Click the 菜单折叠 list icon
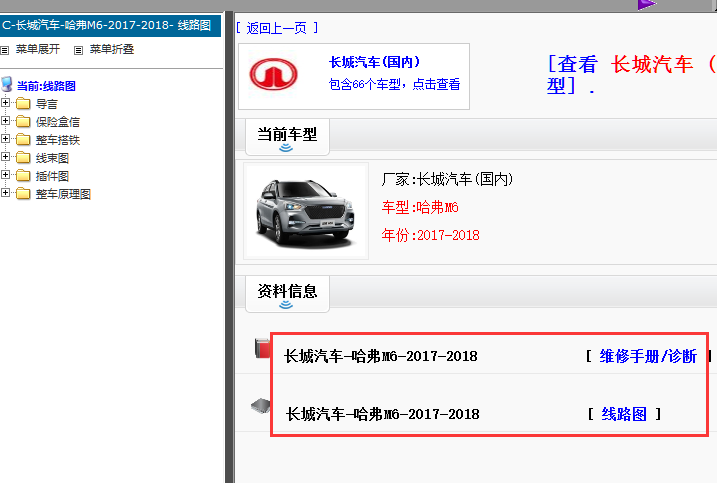717x483 pixels. tap(79, 50)
